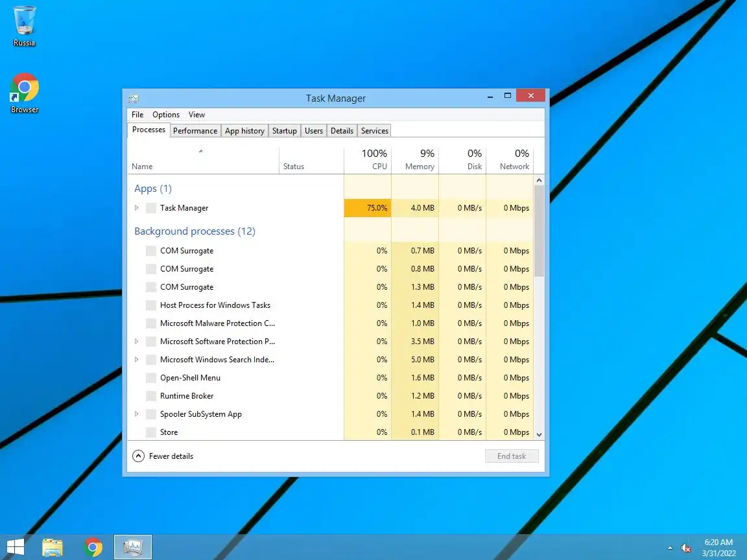Select the Store process name
This screenshot has height=560, width=747.
[169, 432]
